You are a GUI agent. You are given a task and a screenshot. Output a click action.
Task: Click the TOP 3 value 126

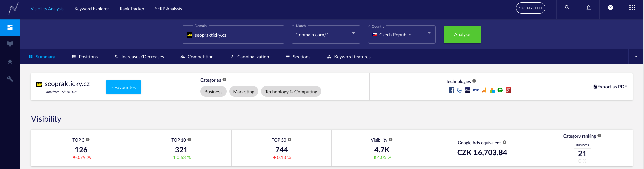[x=81, y=150]
